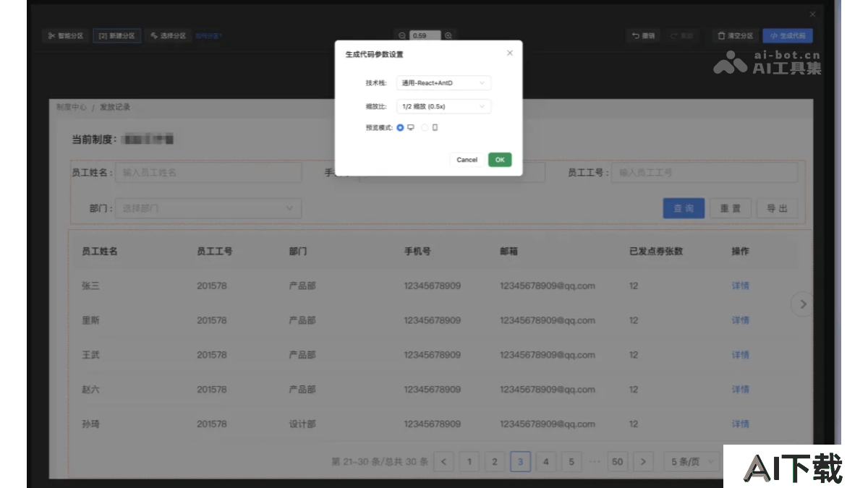The image size is (868, 488).
Task: Click the 员工姓名 input field
Action: (208, 173)
